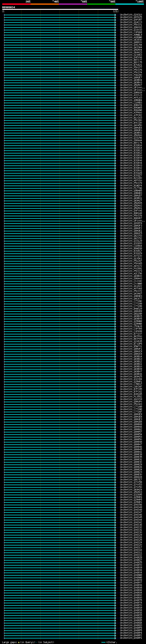Select hit label UniRef100_C1KR64
Screen dimensions: 146x644
coord(131,246)
